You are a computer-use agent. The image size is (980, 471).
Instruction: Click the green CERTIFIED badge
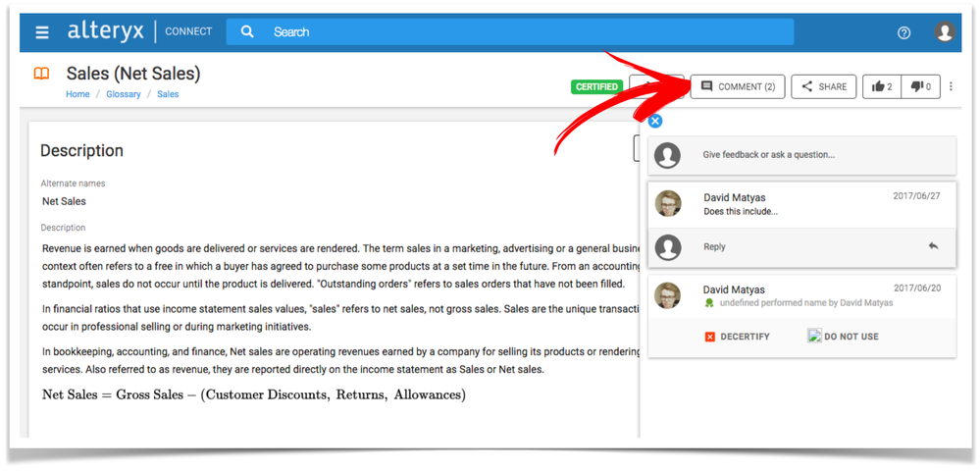pyautogui.click(x=596, y=87)
